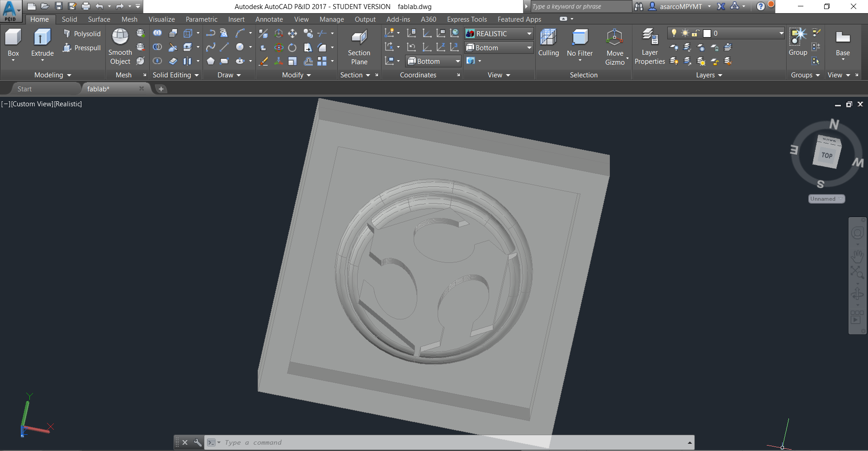The height and width of the screenshot is (451, 868).
Task: Click the Save icon in quick access toolbar
Action: (59, 6)
